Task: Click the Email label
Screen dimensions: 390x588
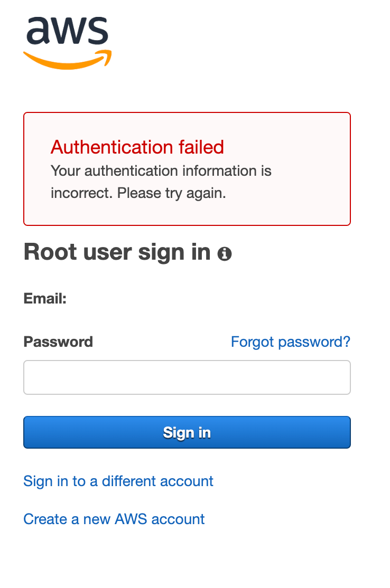Action: click(42, 298)
